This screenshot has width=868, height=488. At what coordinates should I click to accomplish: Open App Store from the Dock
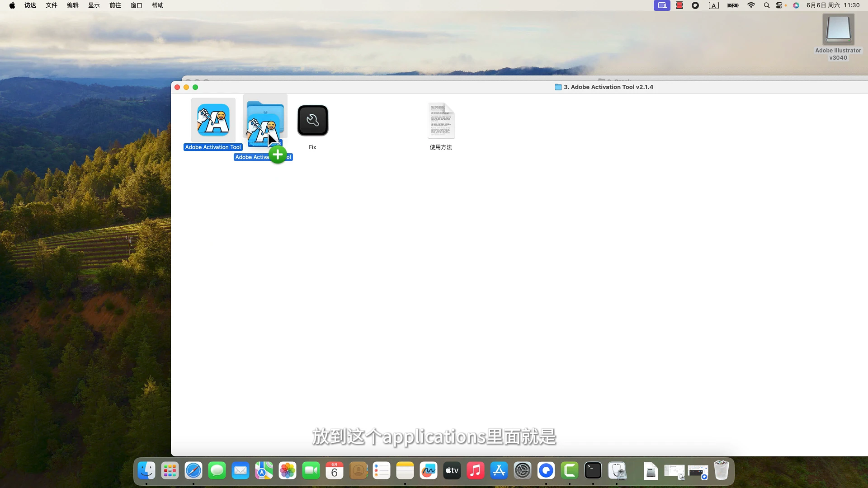point(499,471)
